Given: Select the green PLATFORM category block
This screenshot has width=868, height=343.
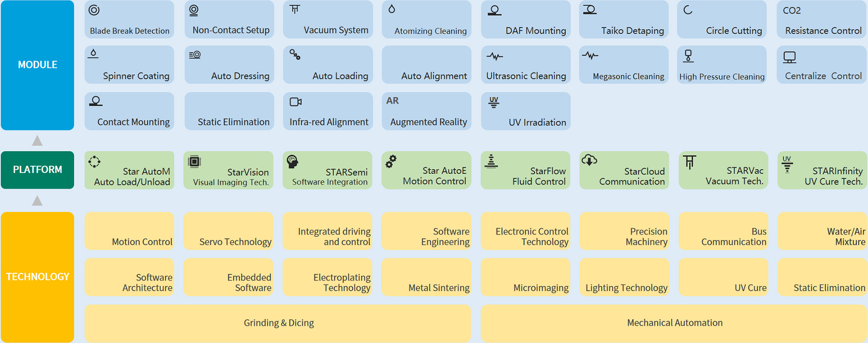Looking at the screenshot, I should pyautogui.click(x=37, y=170).
